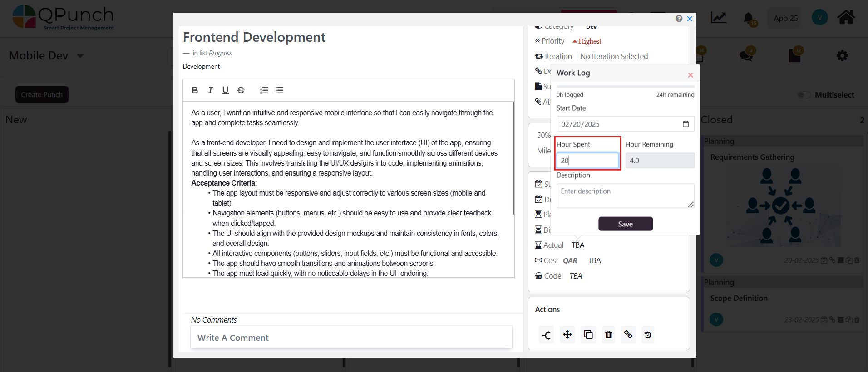Click inside the description text editor
868x372 pixels.
348,189
